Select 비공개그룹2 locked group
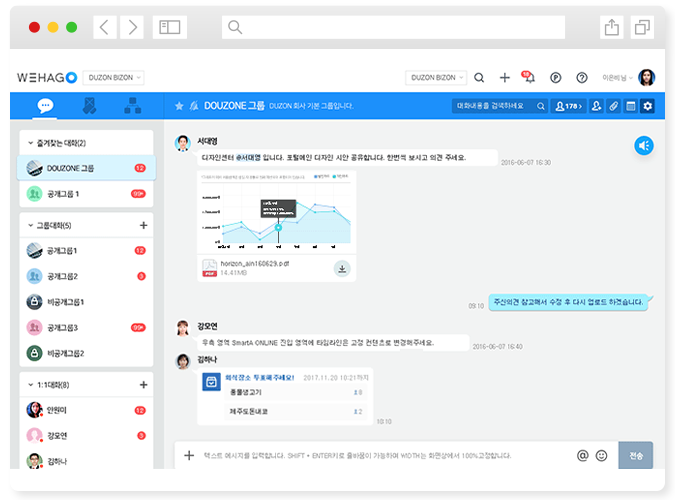675x500 pixels. 86,353
